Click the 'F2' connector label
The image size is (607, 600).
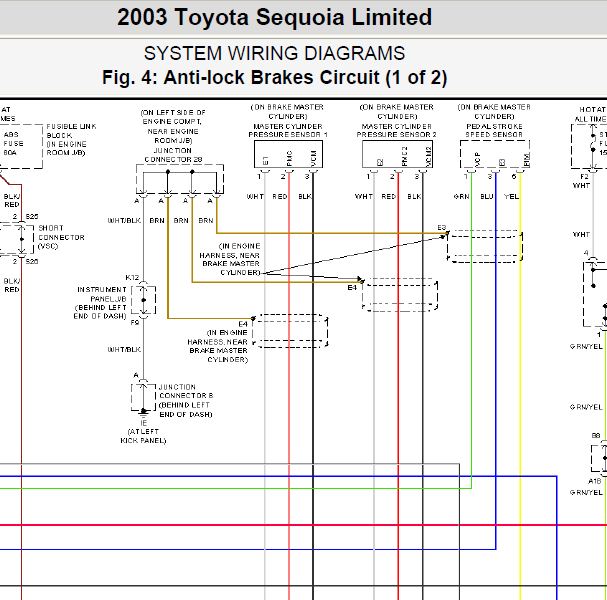pyautogui.click(x=584, y=177)
